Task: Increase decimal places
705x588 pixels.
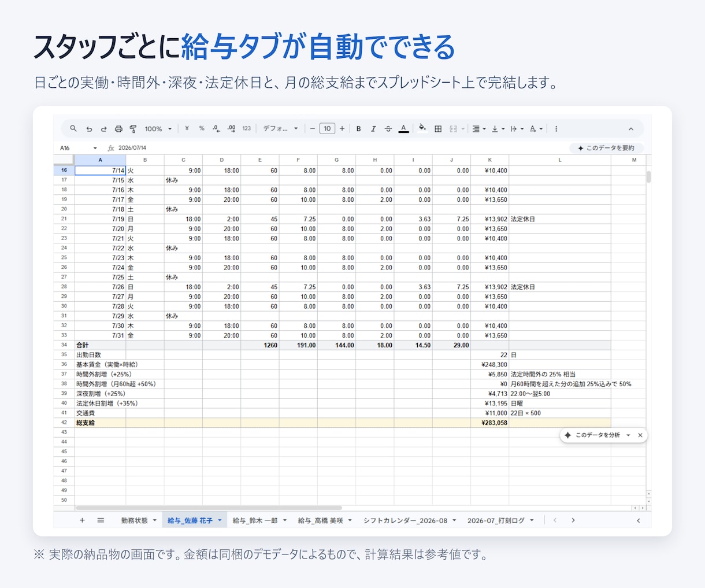Action: (231, 129)
